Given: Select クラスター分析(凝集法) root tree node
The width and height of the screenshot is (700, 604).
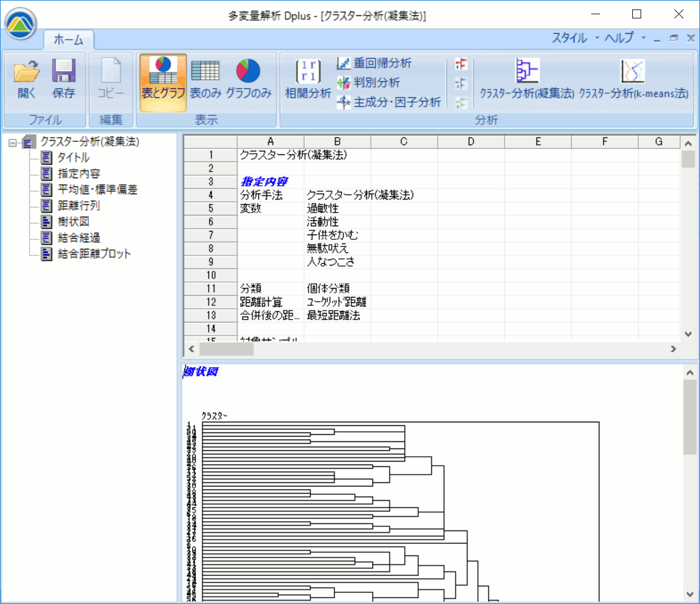Looking at the screenshot, I should tap(90, 142).
